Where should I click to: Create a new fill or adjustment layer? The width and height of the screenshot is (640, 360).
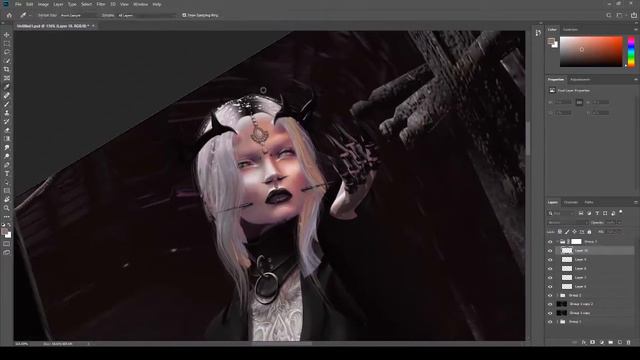pos(602,342)
